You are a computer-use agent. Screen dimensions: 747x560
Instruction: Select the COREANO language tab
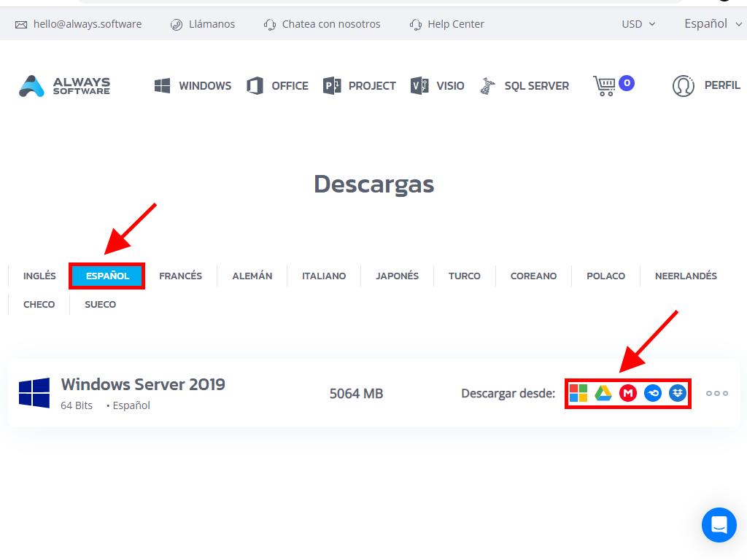[x=533, y=276]
